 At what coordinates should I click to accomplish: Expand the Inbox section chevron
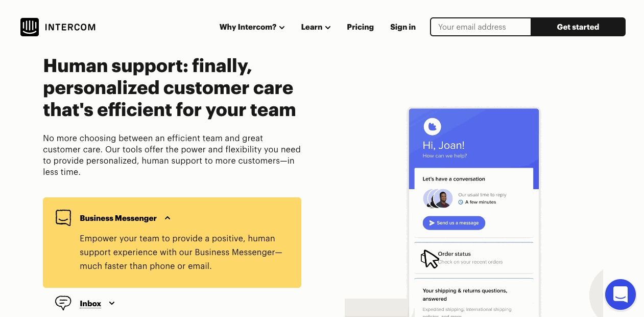[x=112, y=303]
